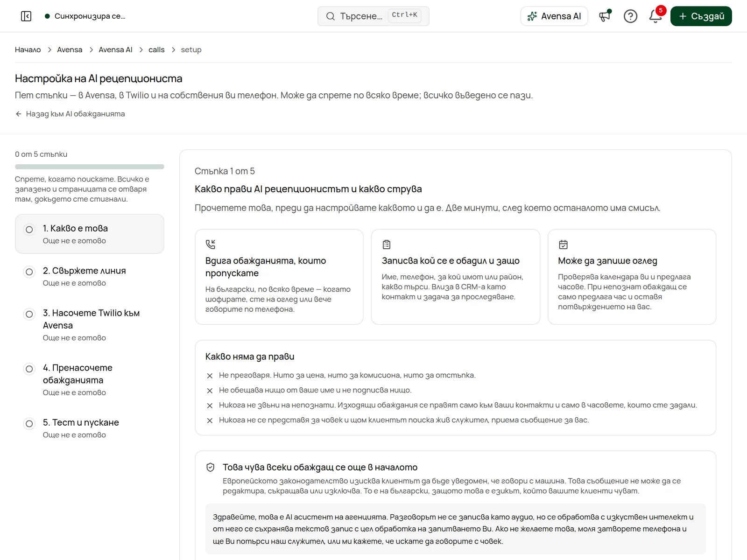The image size is (747, 560).
Task: Focus the 'Търсене...' search field
Action: point(373,16)
